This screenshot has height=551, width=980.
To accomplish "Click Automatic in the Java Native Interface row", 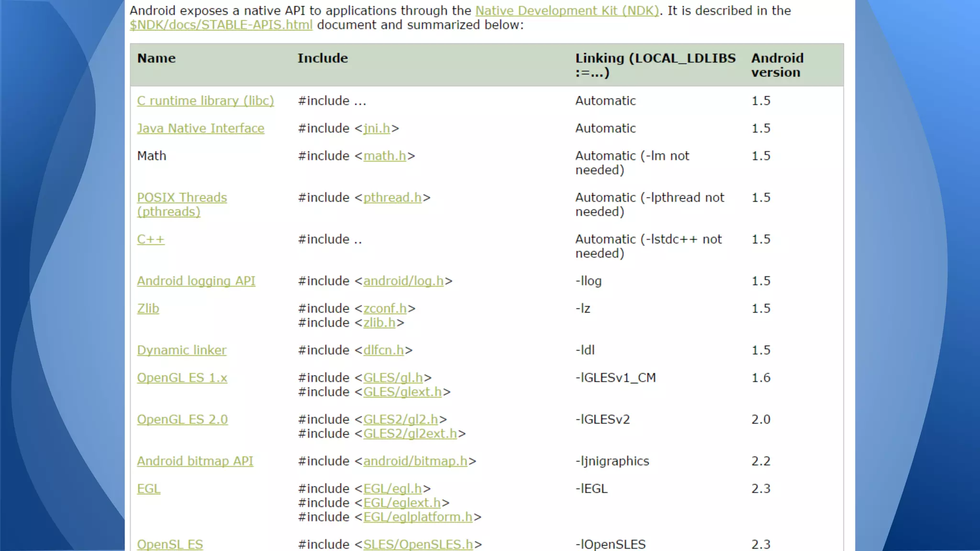I will [x=605, y=129].
